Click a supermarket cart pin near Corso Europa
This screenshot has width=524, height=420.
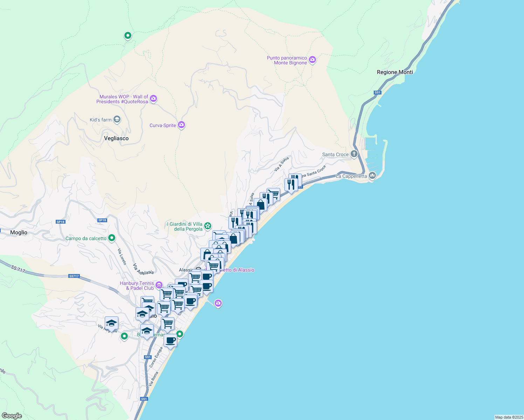[x=167, y=324]
